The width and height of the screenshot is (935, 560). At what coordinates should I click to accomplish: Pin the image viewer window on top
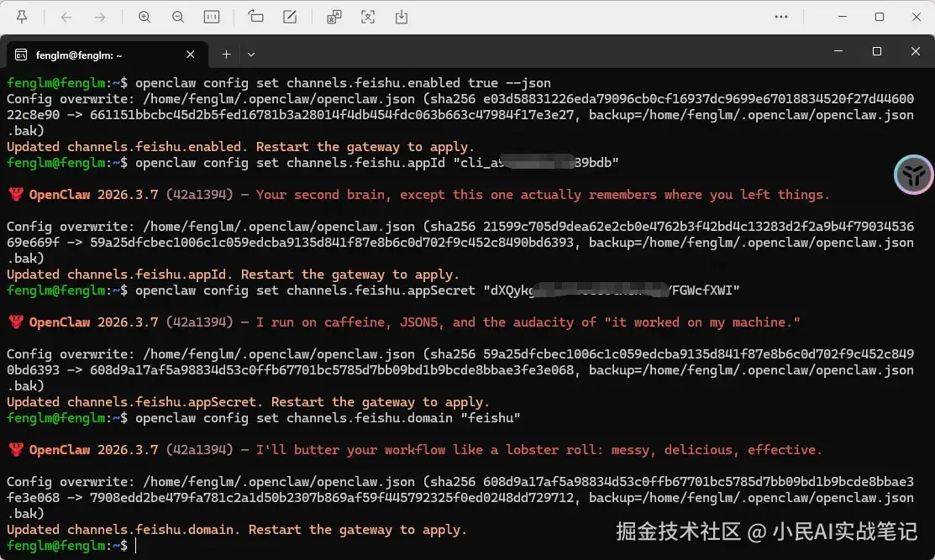[x=22, y=17]
